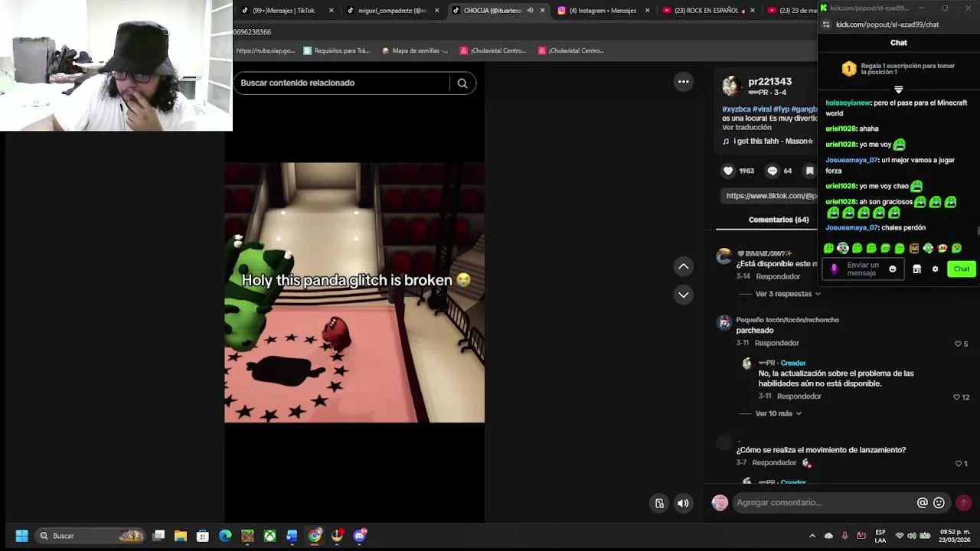Save the video with the bookmark icon

[x=809, y=171]
